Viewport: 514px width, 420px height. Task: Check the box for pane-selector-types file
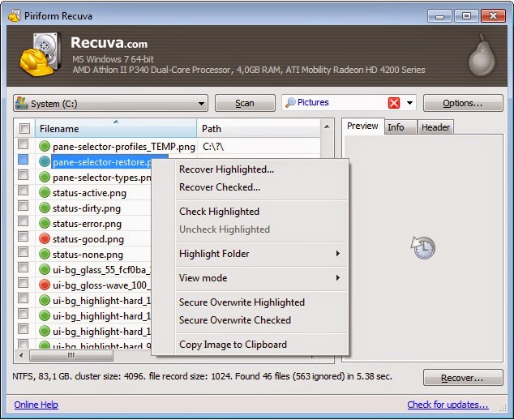point(23,175)
